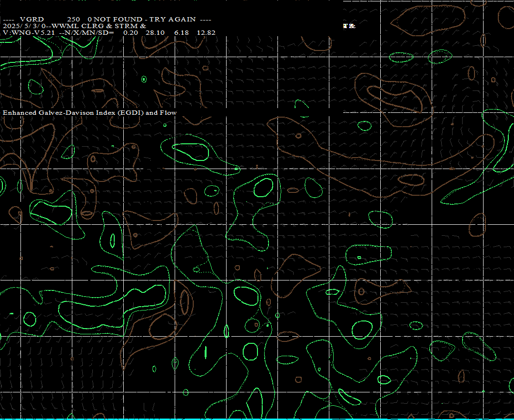Click the "250" level value

[x=73, y=20]
